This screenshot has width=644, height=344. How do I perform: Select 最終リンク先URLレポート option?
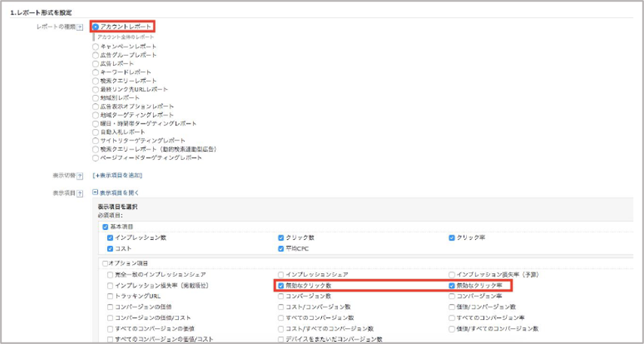coord(95,89)
